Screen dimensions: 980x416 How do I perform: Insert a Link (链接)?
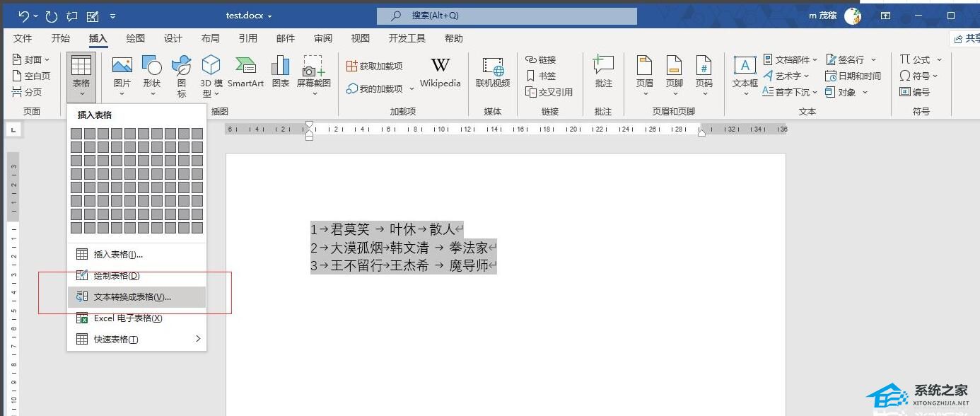point(541,59)
